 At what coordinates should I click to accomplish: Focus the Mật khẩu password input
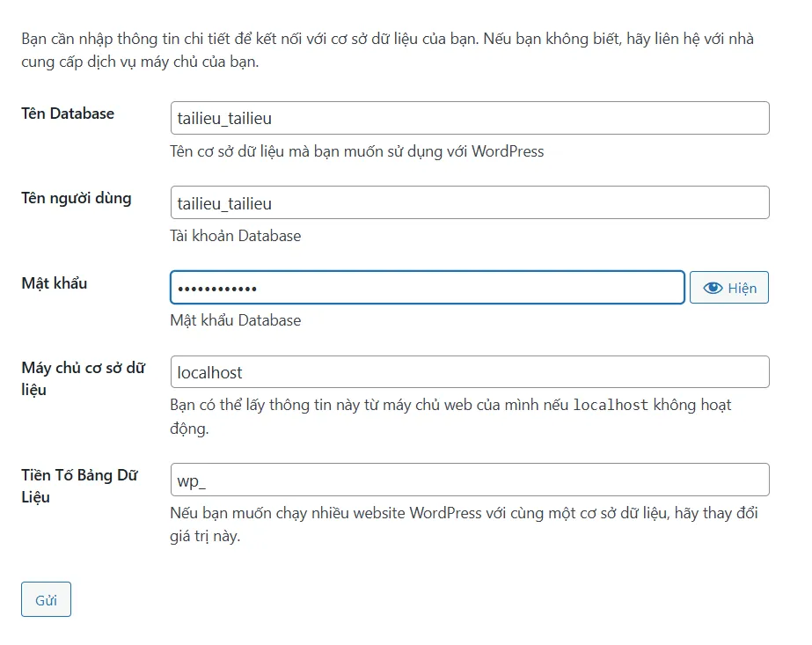427,287
